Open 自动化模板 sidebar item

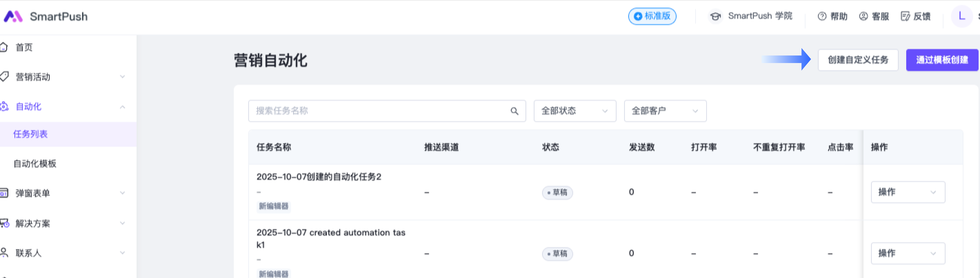35,164
